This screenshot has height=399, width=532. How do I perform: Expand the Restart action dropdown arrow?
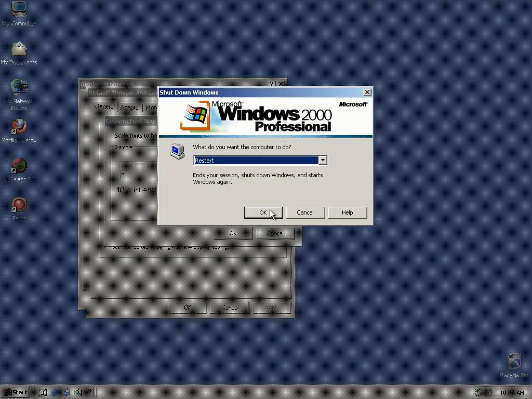323,160
